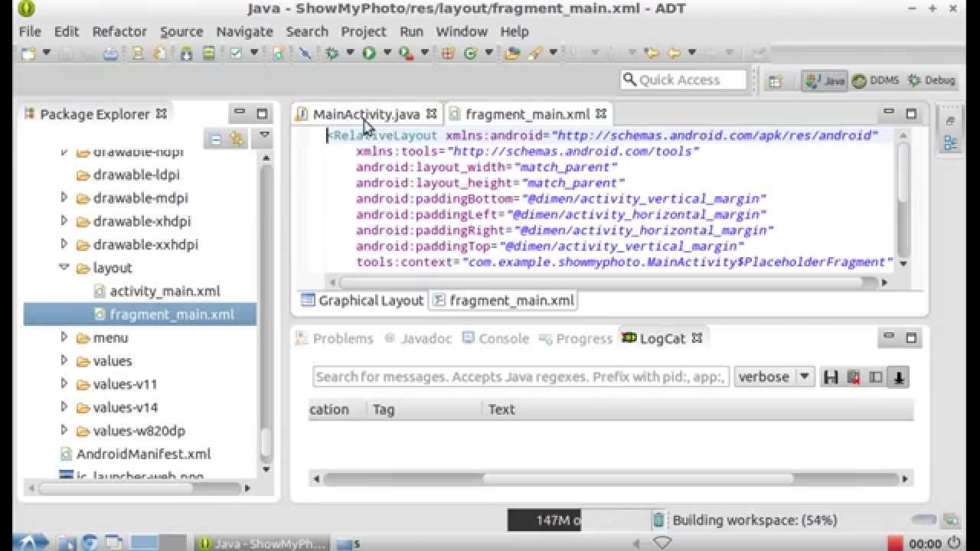Open the verbose log level dropdown
Viewport: 980px width, 551px height.
(805, 377)
